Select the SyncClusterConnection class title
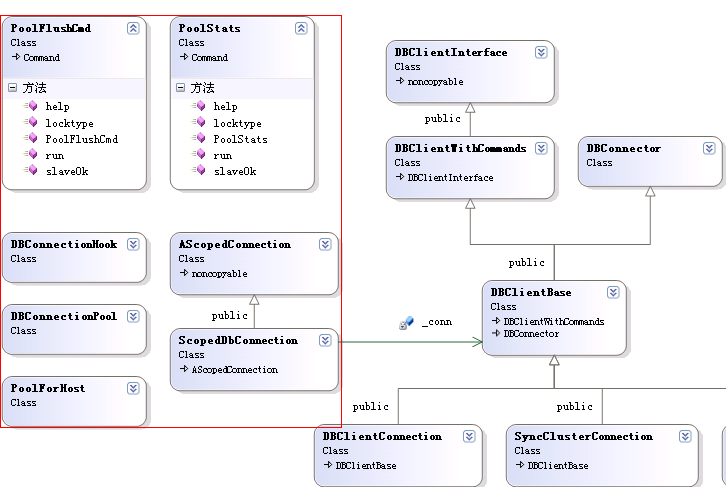The image size is (726, 487). [x=584, y=437]
